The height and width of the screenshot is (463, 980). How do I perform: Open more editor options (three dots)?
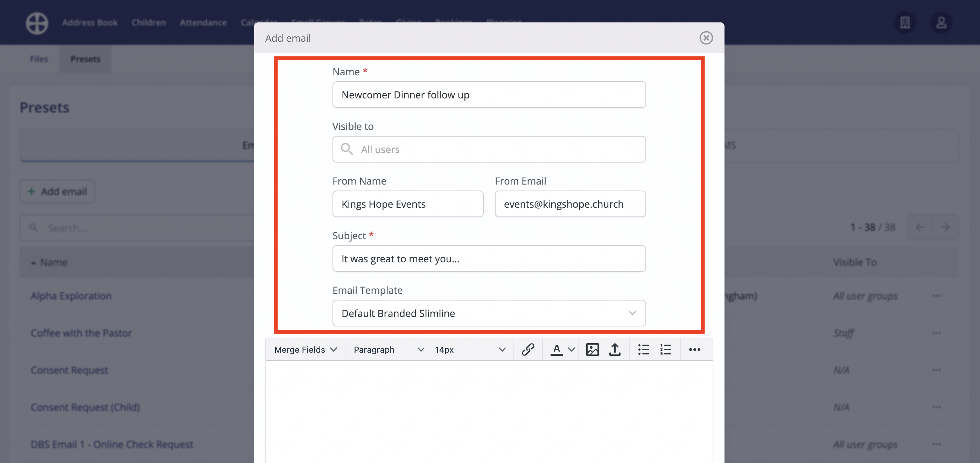click(694, 349)
